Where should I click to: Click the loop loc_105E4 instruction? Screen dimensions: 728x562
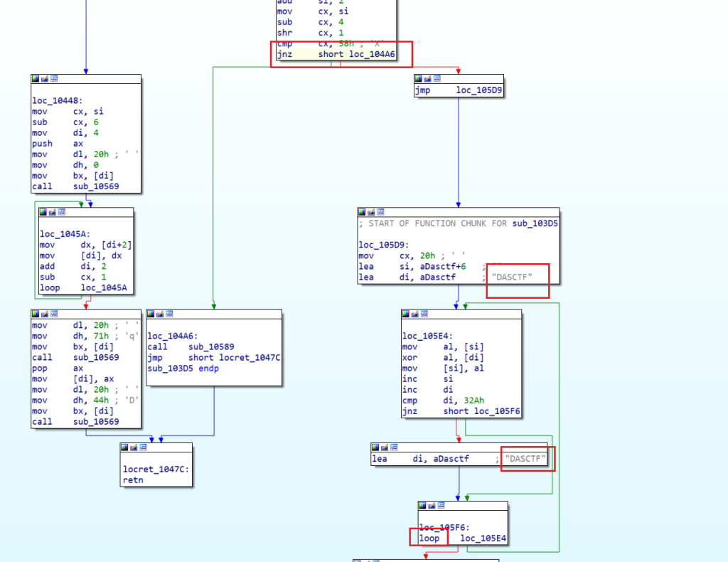coord(462,539)
